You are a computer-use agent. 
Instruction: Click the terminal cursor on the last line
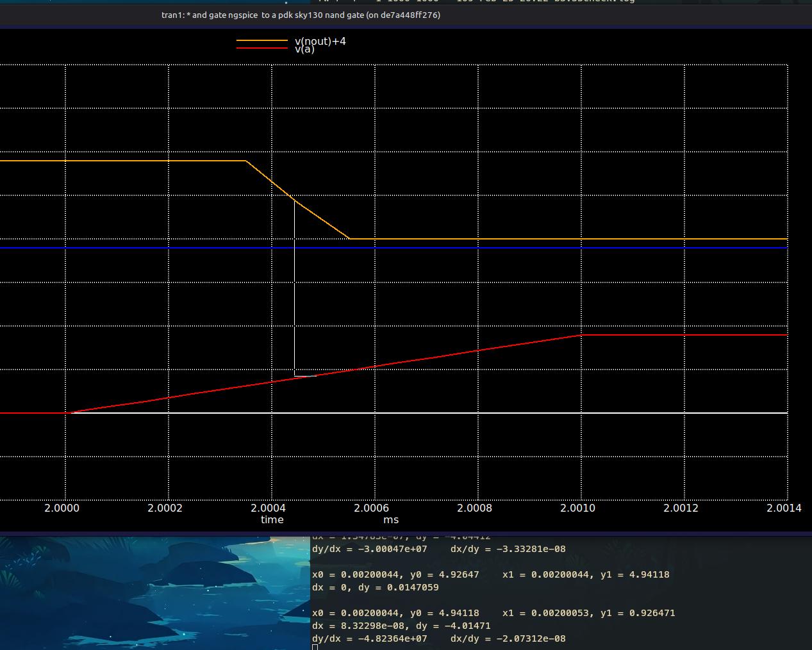(315, 647)
